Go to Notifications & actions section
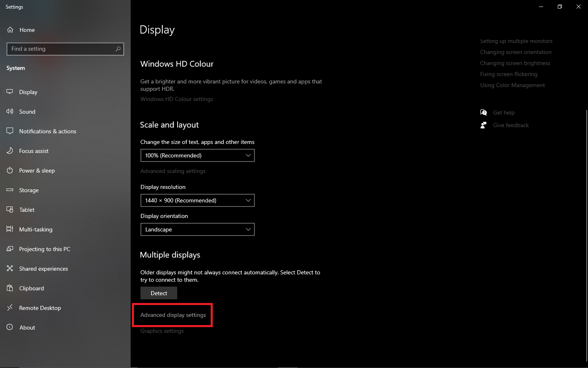Screen dimensions: 588x368 point(47,131)
